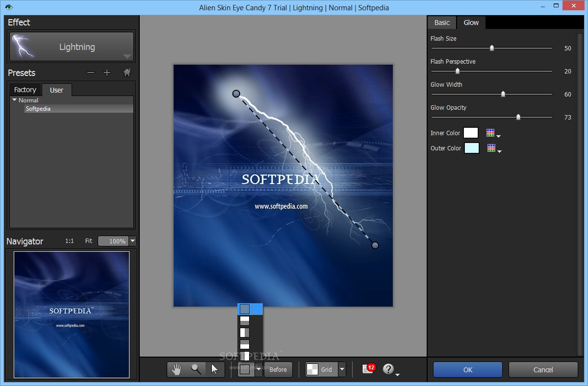This screenshot has width=588, height=386.
Task: Click the Navigator thumbnail preview
Action: tap(72, 314)
